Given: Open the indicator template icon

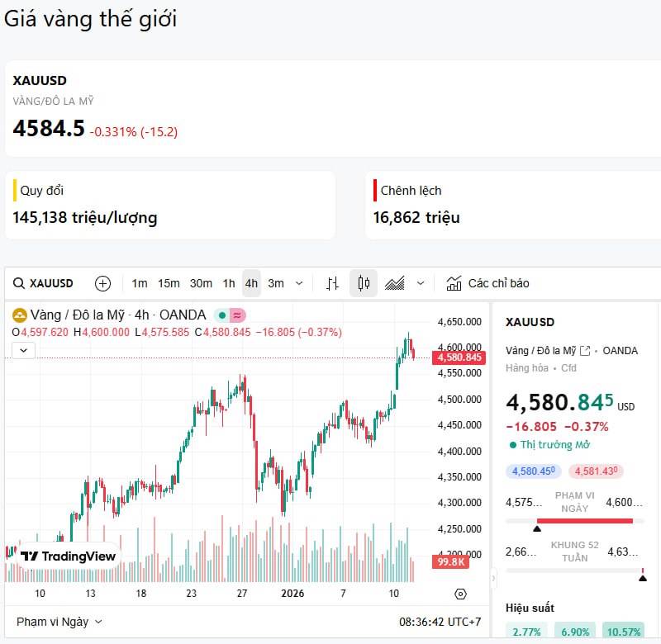Looking at the screenshot, I should click(454, 282).
